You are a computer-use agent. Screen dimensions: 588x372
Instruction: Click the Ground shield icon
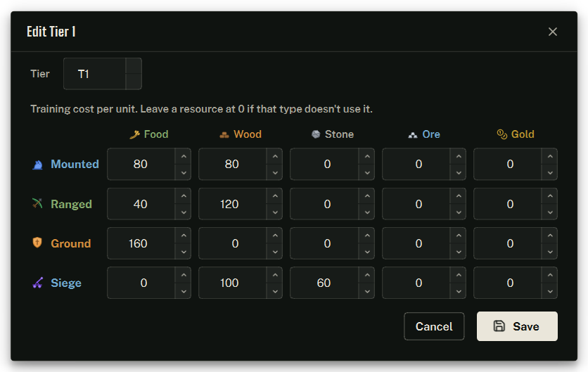pos(37,243)
